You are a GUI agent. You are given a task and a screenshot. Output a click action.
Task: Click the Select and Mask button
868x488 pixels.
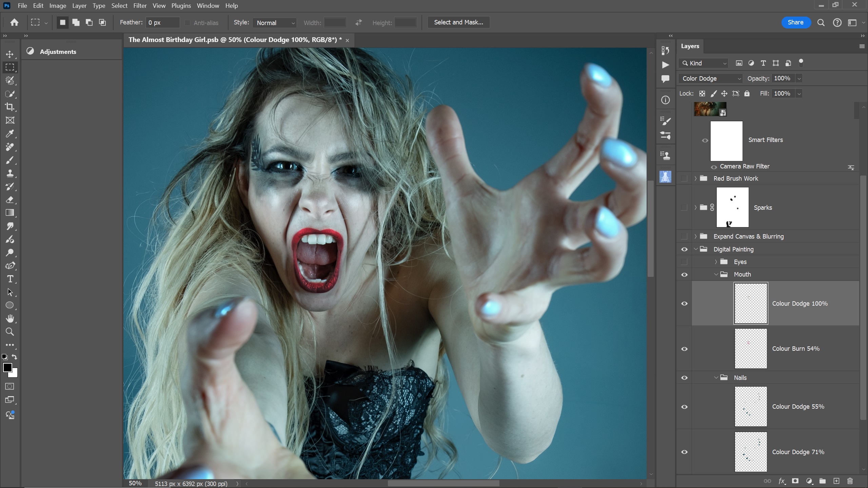point(458,22)
